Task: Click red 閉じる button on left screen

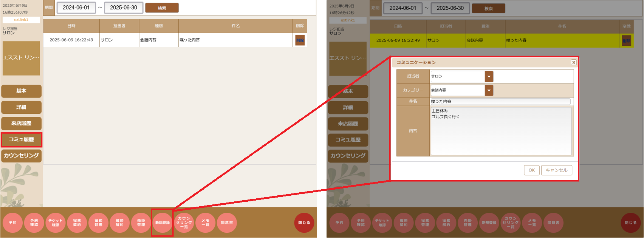Action: tap(304, 223)
